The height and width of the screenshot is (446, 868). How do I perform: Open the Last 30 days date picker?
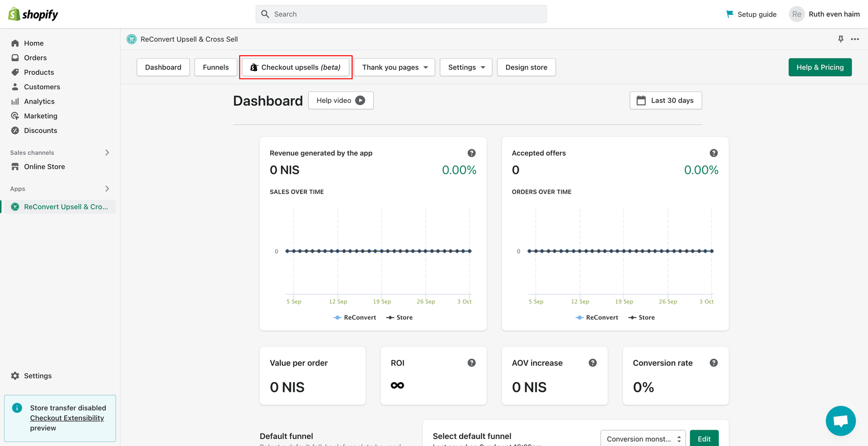[x=666, y=100]
